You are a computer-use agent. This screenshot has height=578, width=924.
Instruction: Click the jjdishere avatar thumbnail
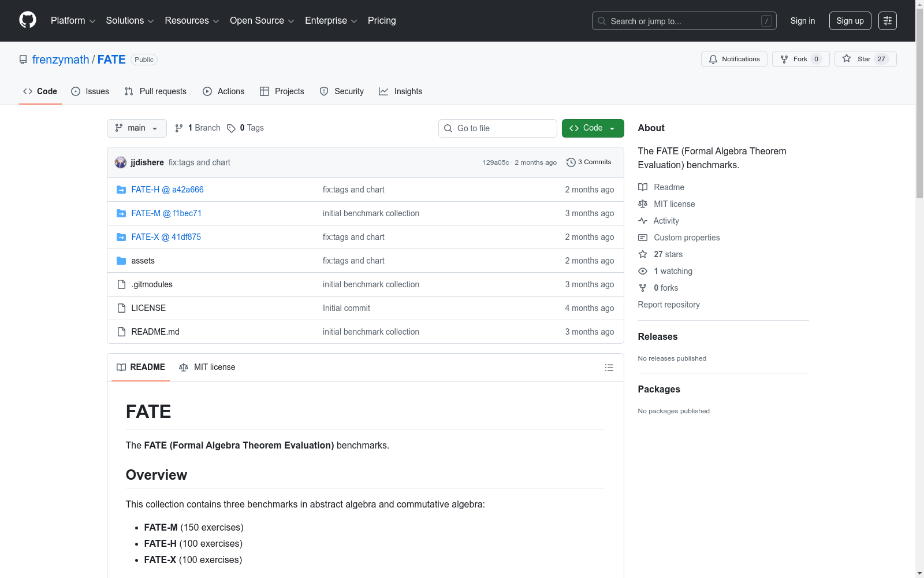[x=121, y=162]
